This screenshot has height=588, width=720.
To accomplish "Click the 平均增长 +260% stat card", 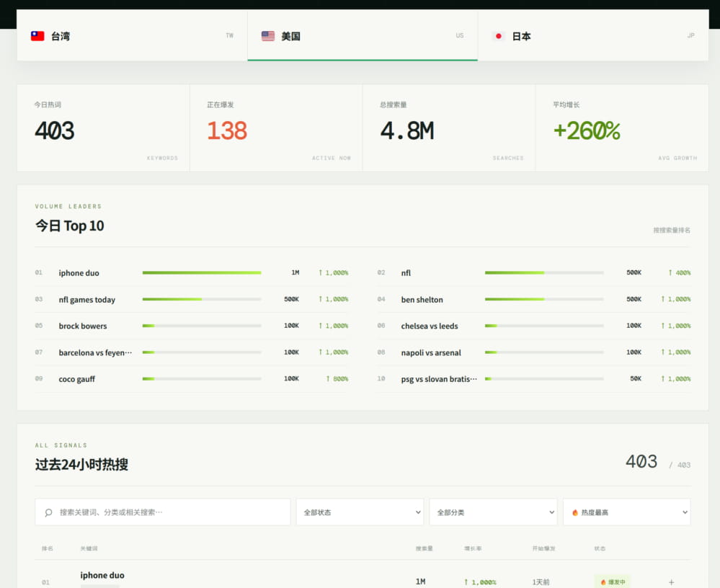I will (622, 128).
